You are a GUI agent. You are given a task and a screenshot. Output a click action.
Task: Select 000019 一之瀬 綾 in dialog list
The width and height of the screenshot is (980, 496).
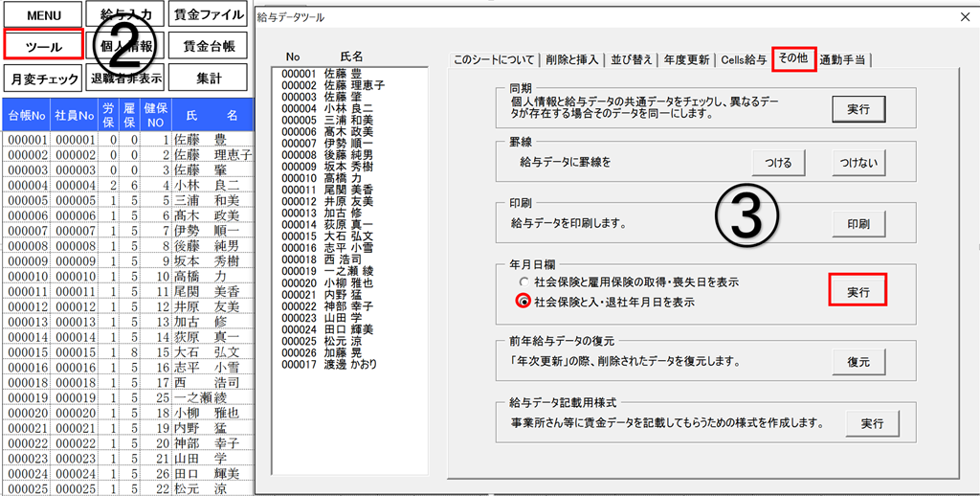coord(350,270)
